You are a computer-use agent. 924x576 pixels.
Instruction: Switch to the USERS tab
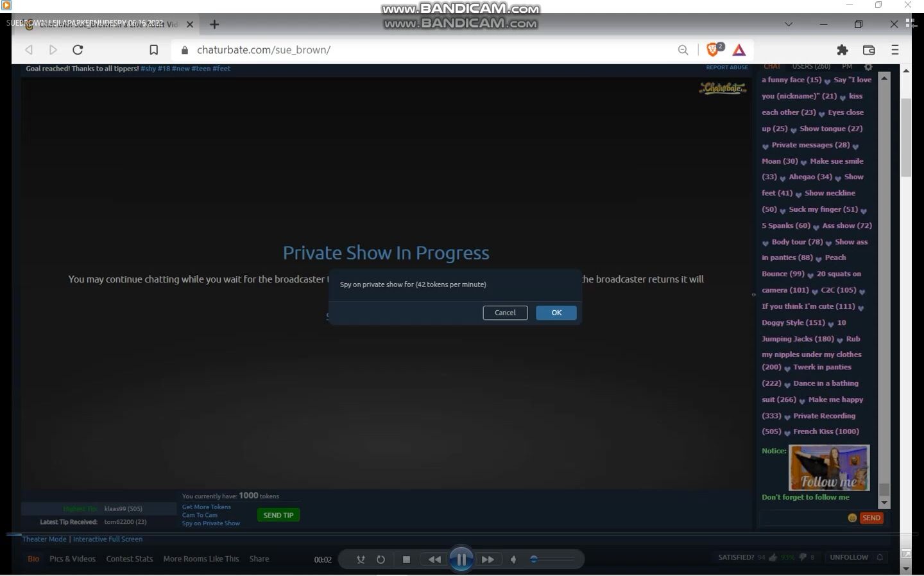click(811, 67)
